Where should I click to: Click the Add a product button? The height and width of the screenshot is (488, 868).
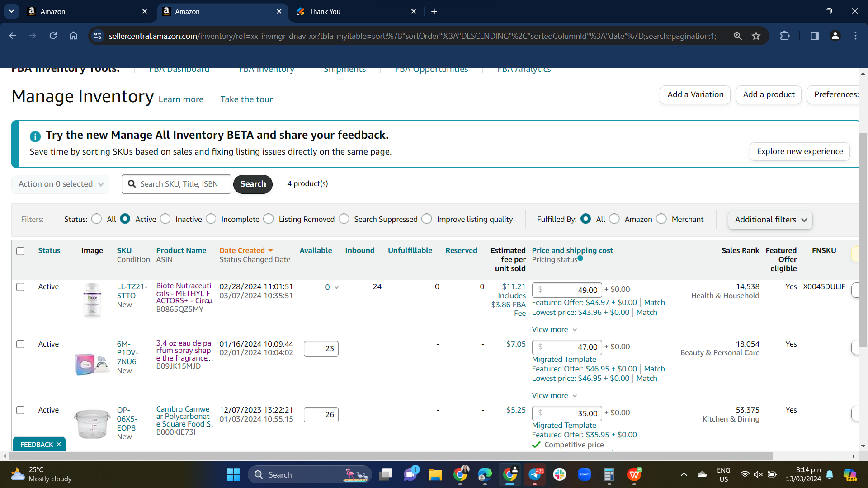[769, 95]
